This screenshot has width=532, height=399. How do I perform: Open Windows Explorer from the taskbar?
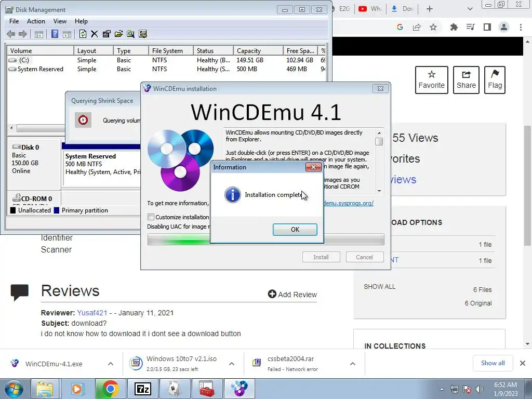pyautogui.click(x=45, y=389)
